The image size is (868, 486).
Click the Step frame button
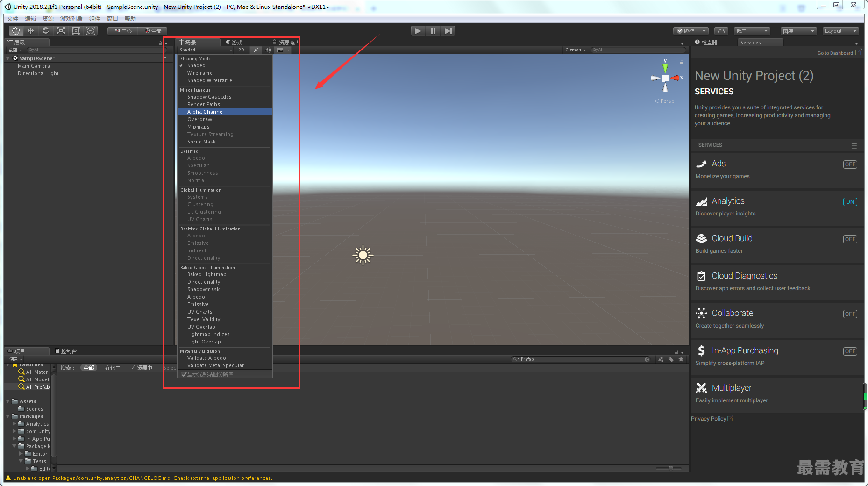pos(448,31)
